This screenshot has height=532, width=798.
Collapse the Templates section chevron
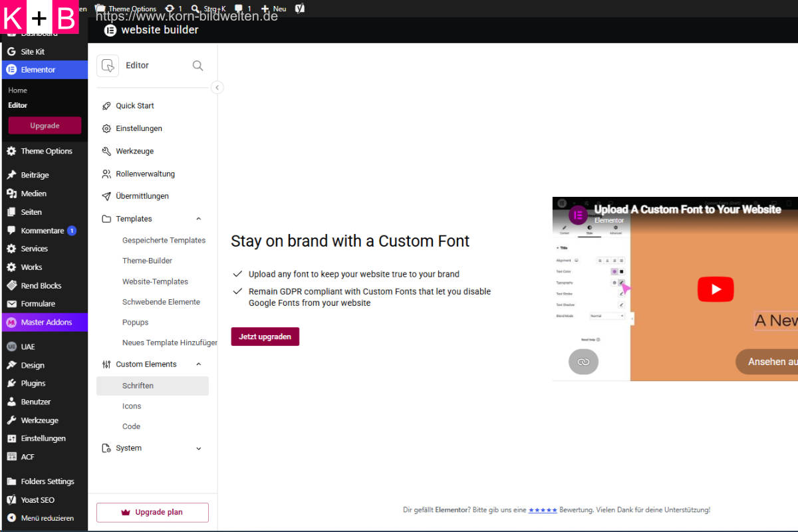coord(198,219)
